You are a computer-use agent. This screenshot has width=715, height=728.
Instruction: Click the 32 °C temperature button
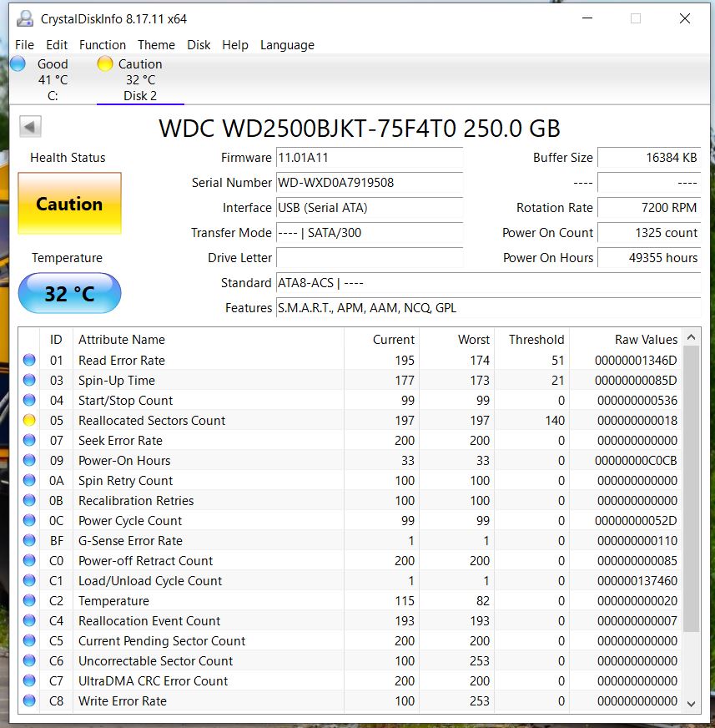69,294
